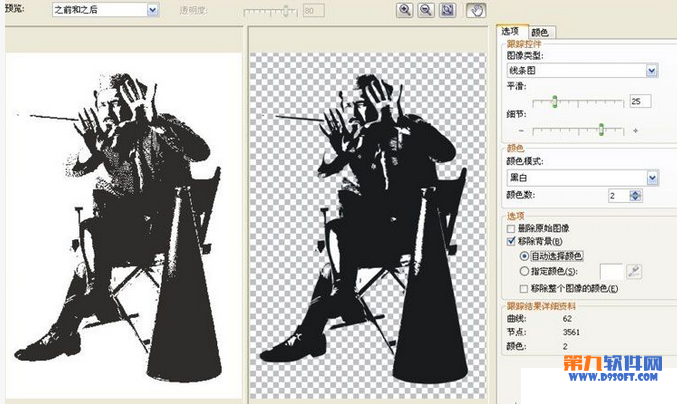The height and width of the screenshot is (404, 677).
Task: Switch to the 颜色 tab
Action: point(540,32)
